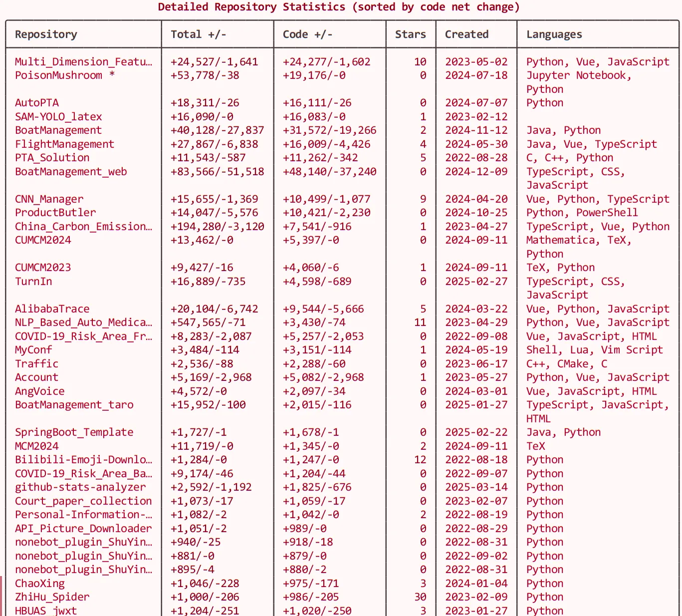The image size is (682, 616).
Task: Select the PoisonMushroom * repository name
Action: [65, 75]
